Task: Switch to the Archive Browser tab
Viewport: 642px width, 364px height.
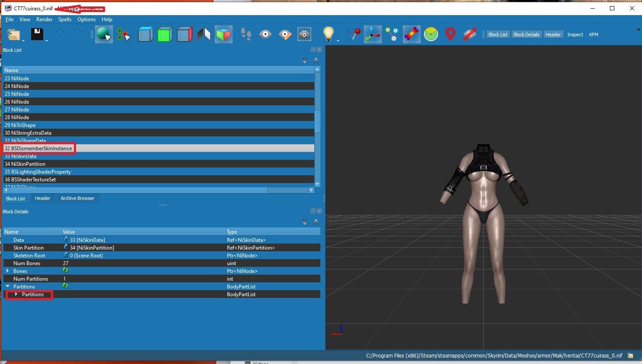Action: click(x=77, y=198)
